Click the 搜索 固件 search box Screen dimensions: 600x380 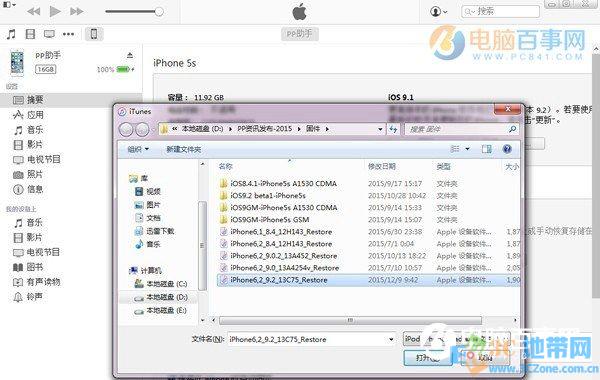[x=461, y=129]
